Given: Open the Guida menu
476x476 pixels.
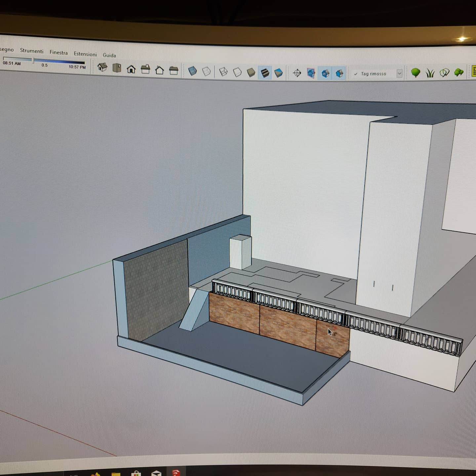Looking at the screenshot, I should click(x=109, y=55).
